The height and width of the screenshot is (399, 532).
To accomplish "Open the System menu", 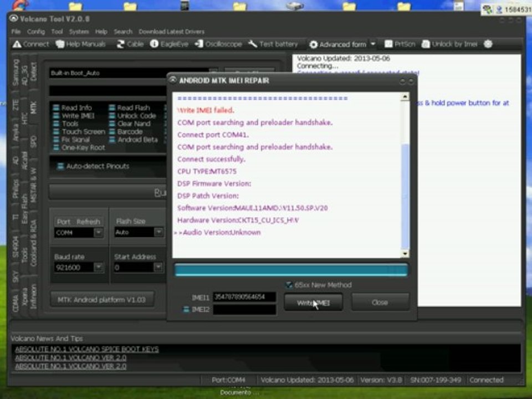I will pyautogui.click(x=79, y=32).
